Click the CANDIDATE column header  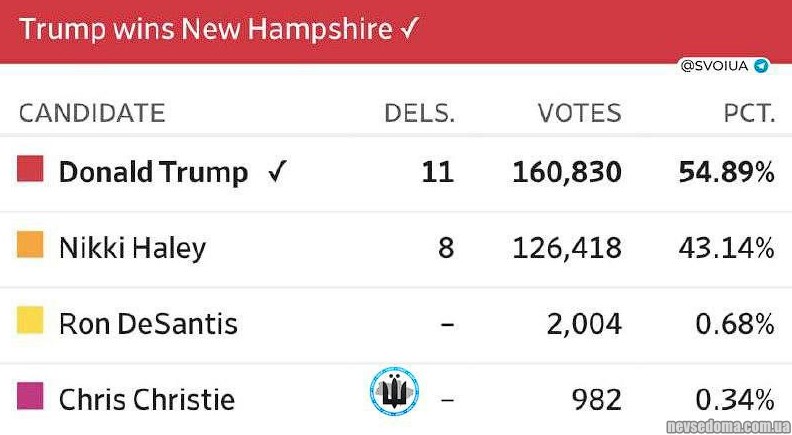tap(92, 113)
